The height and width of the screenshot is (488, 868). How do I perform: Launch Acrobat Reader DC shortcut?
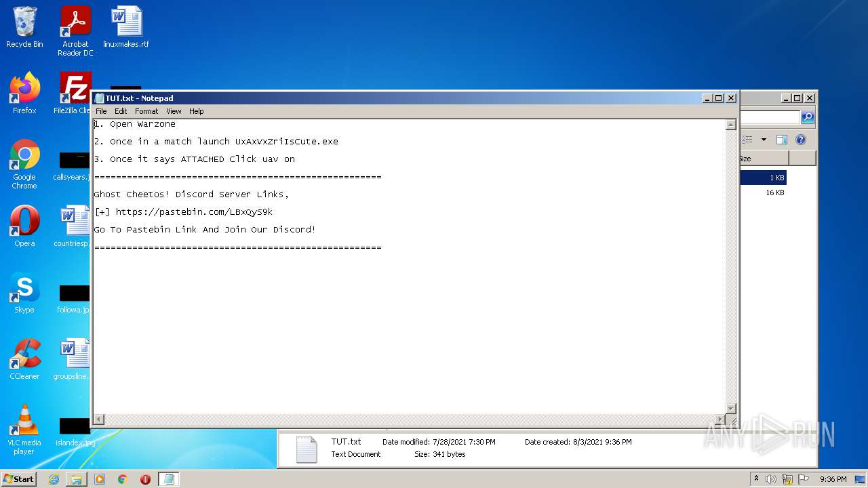pyautogui.click(x=75, y=31)
